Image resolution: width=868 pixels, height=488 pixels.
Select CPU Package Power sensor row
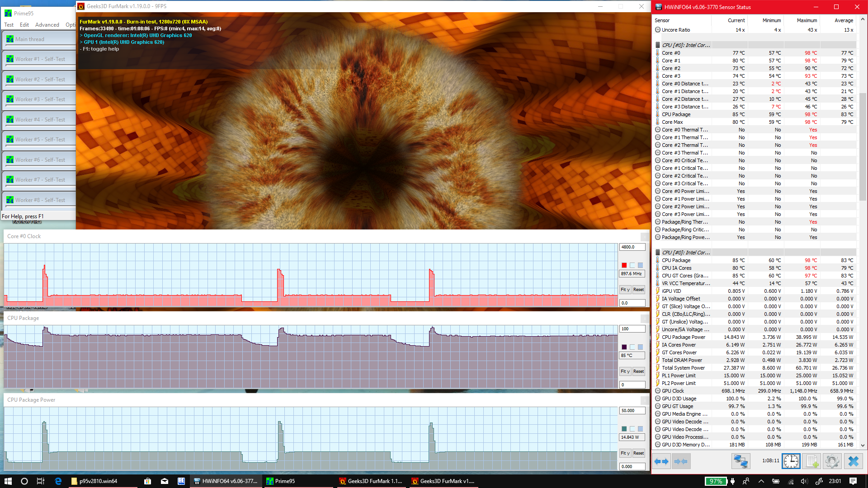[x=755, y=337]
